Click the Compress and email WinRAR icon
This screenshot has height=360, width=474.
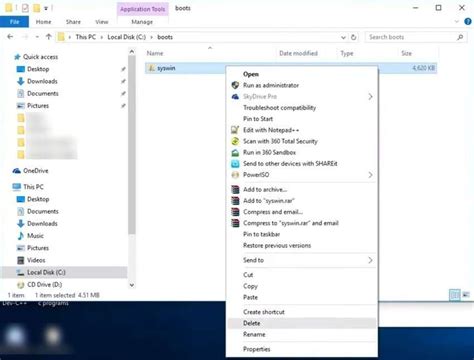coord(235,212)
